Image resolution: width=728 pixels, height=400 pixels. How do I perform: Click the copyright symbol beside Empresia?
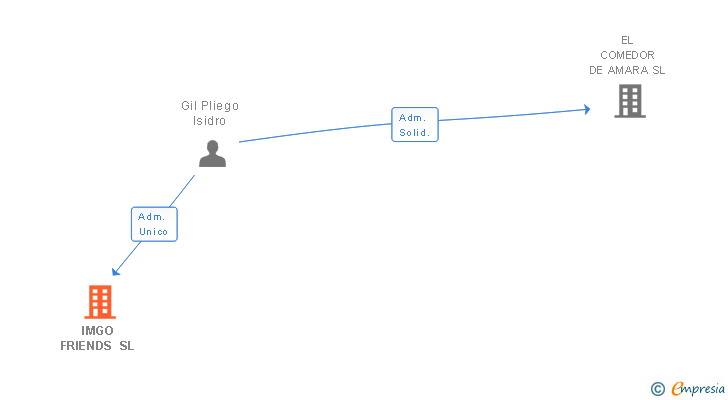[x=657, y=389]
